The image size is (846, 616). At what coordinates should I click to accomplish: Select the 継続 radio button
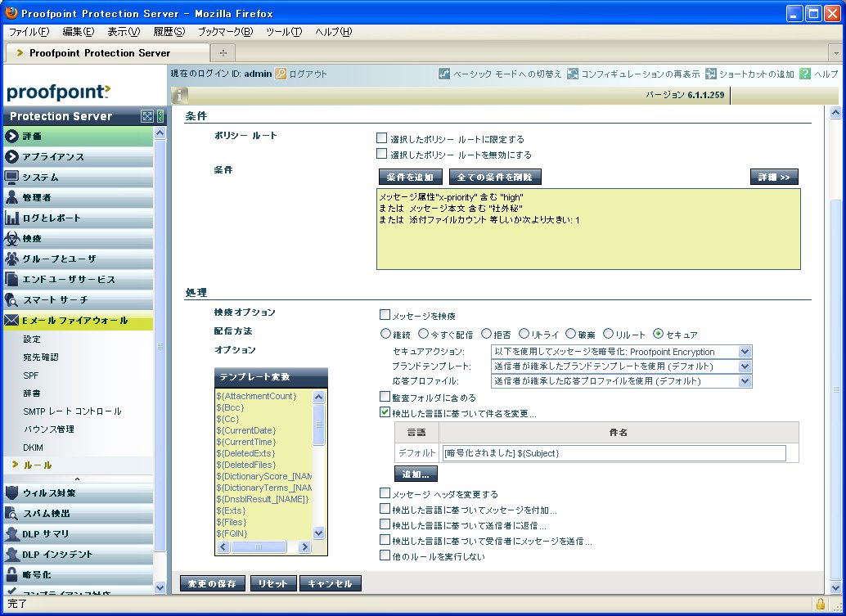385,333
